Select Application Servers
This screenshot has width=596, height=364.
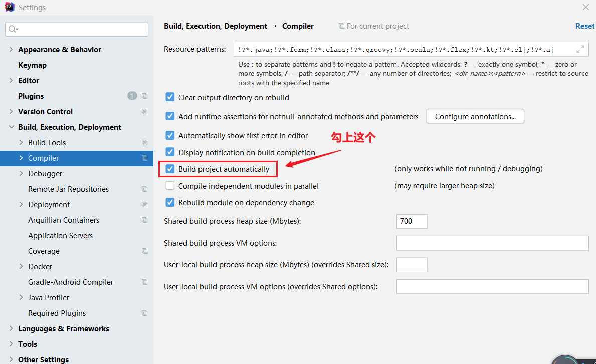[61, 236]
